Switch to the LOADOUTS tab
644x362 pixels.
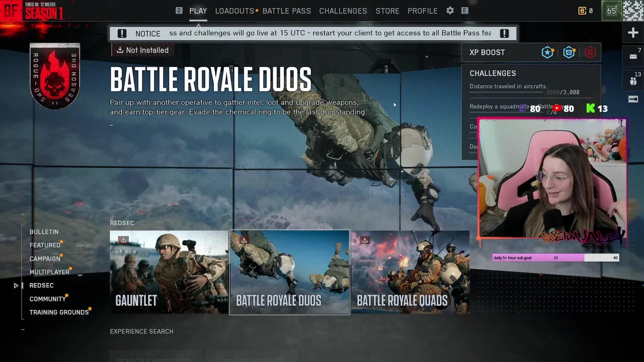point(234,11)
